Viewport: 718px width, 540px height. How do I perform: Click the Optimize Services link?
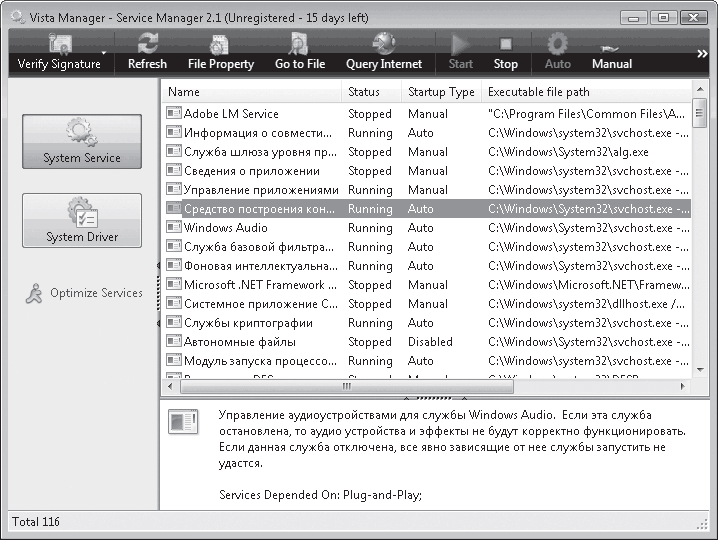point(96,293)
